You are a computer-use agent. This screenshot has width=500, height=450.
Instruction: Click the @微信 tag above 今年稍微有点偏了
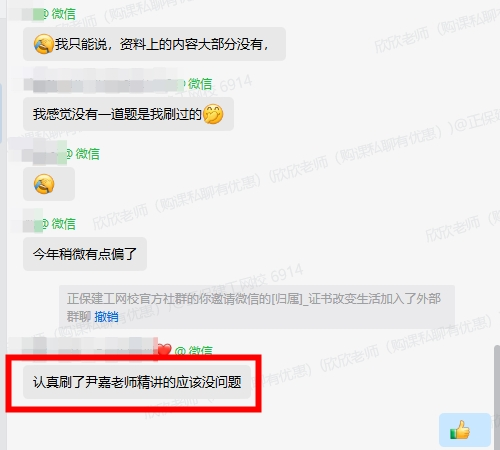59,224
